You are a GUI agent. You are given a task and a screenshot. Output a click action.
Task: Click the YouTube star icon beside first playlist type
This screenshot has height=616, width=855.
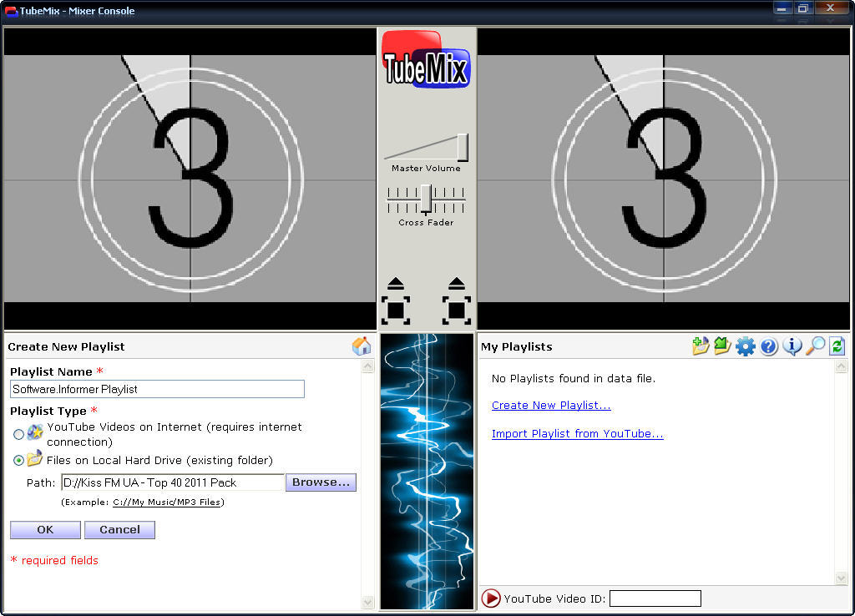[35, 433]
